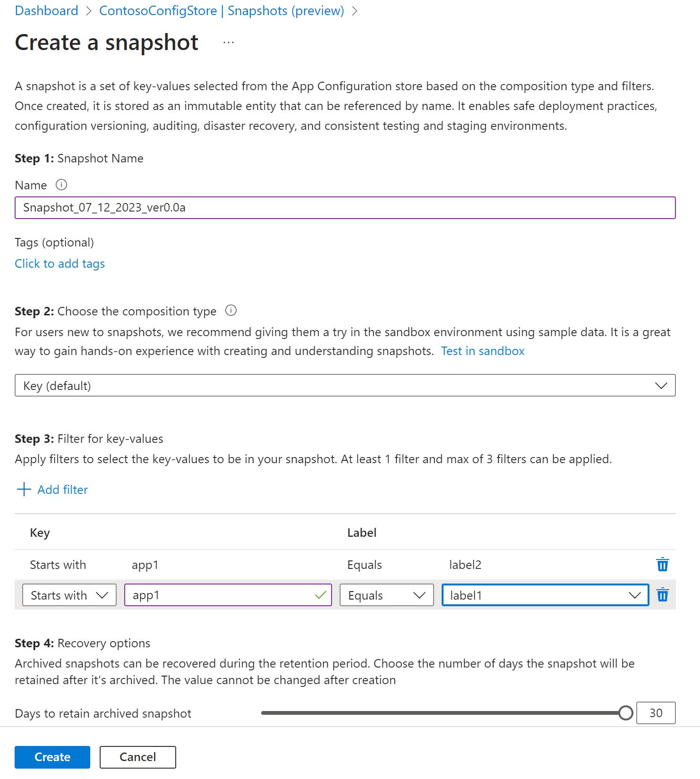Open Test in sandbox link
The image size is (700, 779).
pos(483,351)
